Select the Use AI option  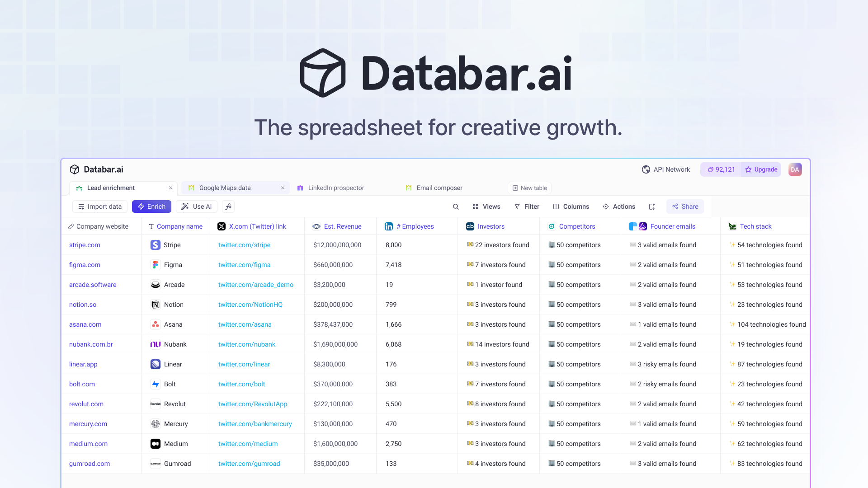[197, 206]
